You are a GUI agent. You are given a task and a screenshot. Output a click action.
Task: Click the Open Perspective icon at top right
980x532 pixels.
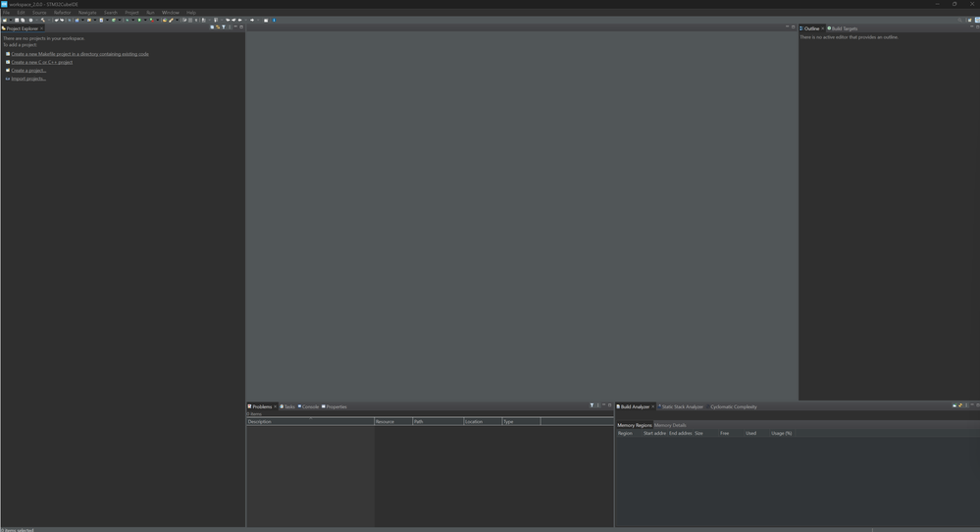click(970, 20)
